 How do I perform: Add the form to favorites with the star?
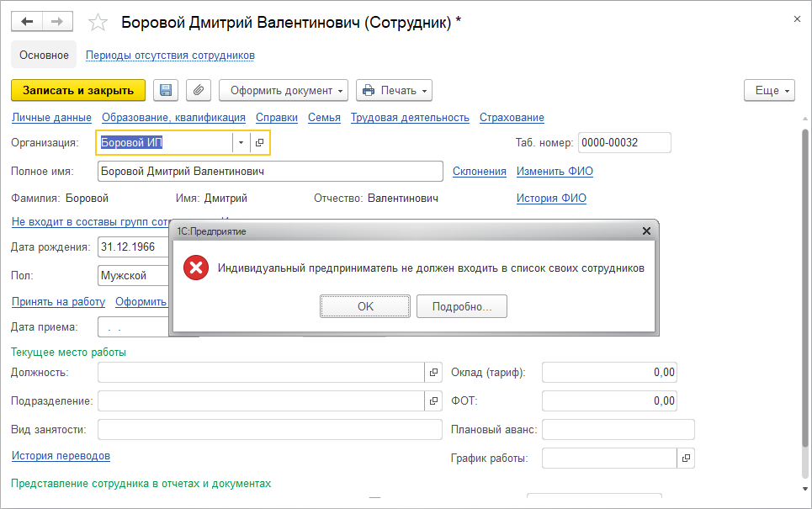pyautogui.click(x=98, y=23)
